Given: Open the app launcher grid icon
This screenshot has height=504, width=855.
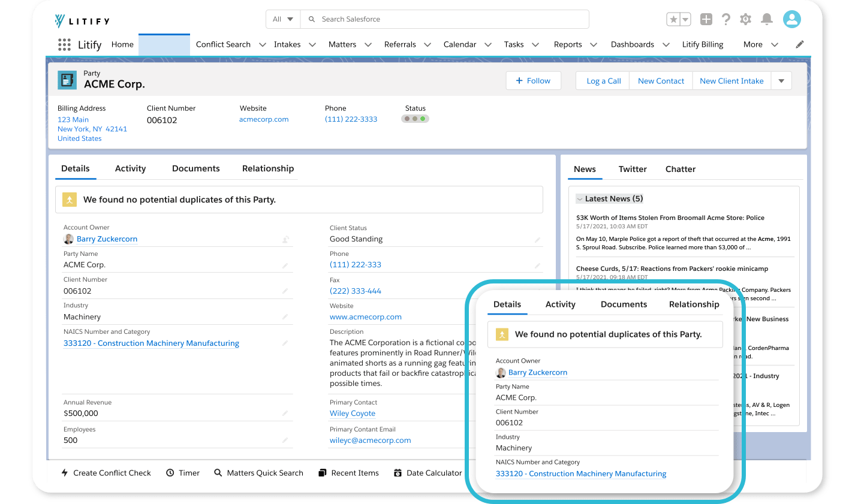Looking at the screenshot, I should pyautogui.click(x=64, y=44).
